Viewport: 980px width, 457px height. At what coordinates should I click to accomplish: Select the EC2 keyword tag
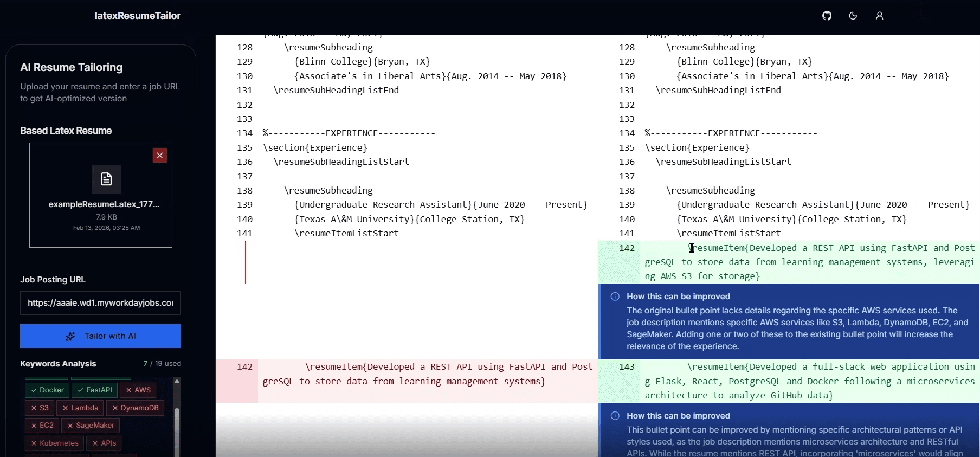(x=42, y=425)
